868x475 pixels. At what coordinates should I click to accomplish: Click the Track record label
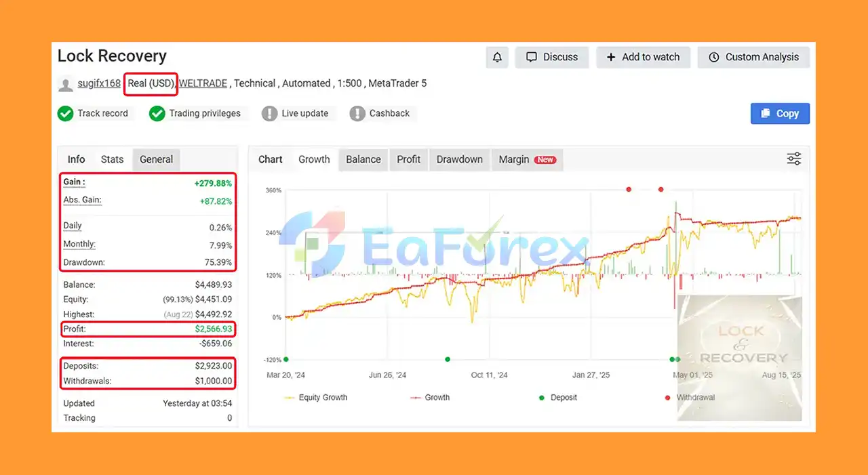pos(102,113)
